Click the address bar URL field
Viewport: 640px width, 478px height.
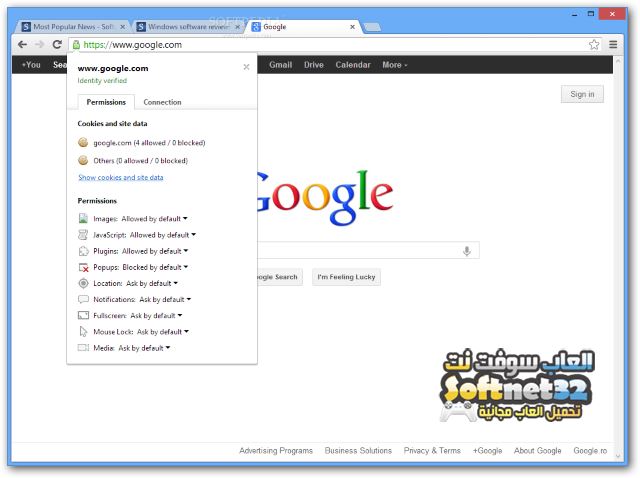coord(334,45)
